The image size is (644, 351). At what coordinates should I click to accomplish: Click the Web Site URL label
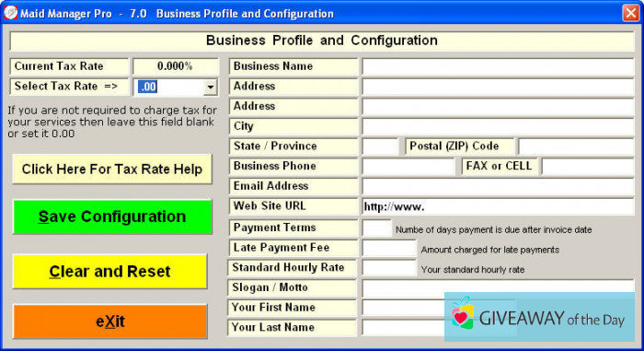point(293,206)
